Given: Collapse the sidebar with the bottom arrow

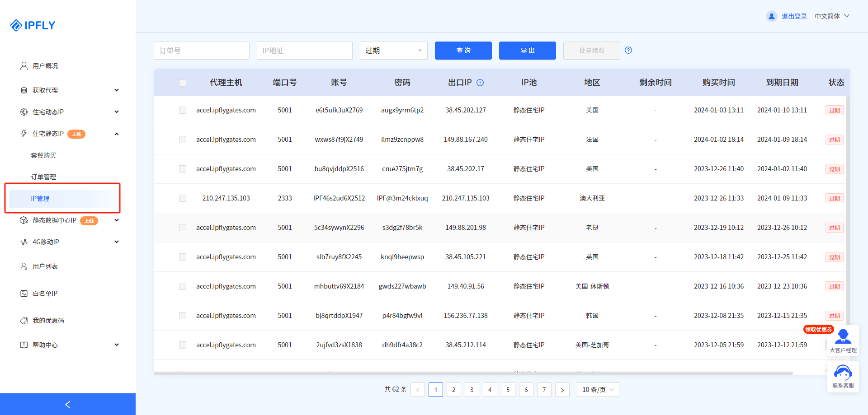Looking at the screenshot, I should (x=68, y=404).
